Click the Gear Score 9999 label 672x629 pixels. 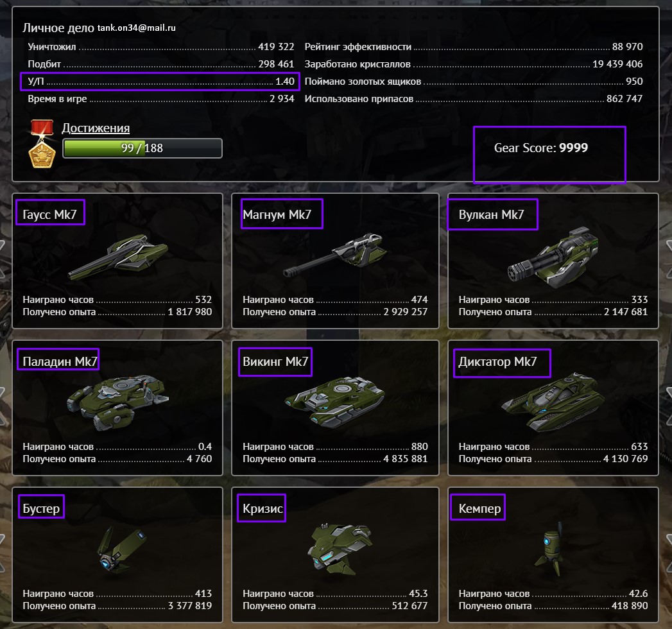pos(541,148)
